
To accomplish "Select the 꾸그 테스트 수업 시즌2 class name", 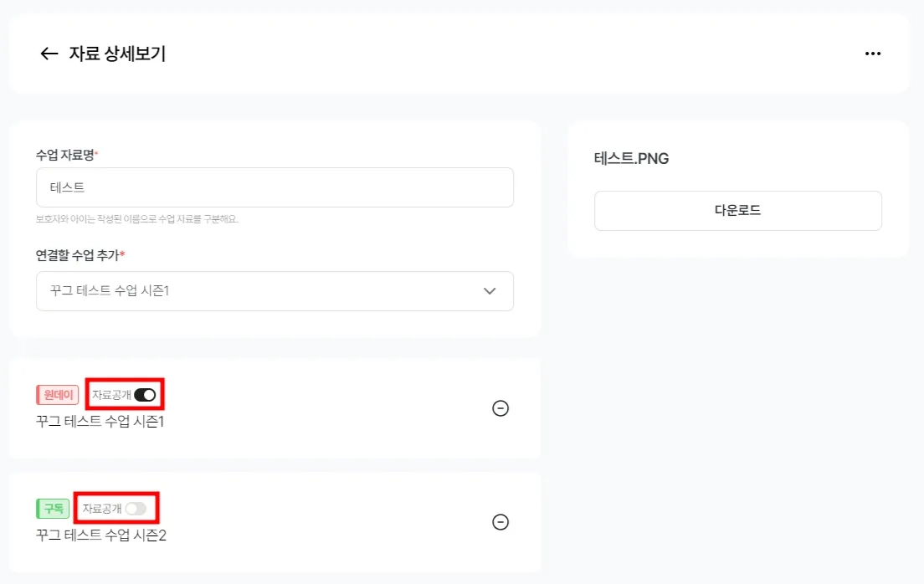I will 101,535.
